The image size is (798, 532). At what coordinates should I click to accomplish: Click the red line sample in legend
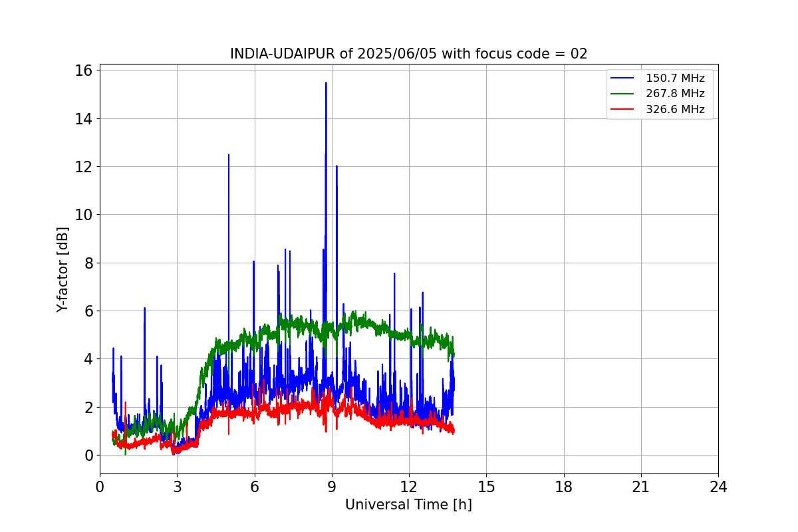coord(622,110)
